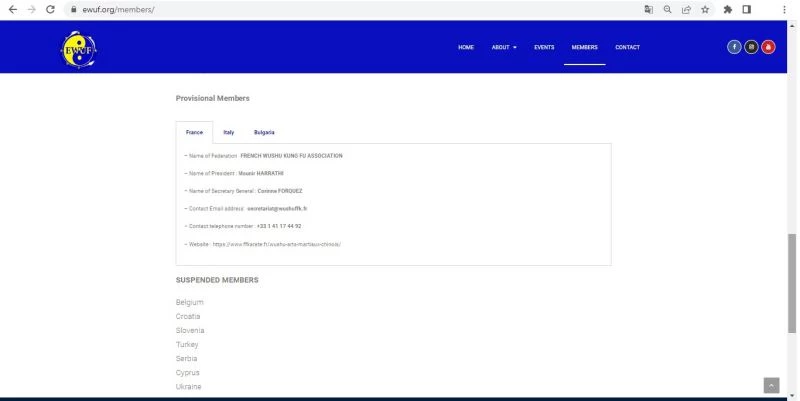Click the EWUF logo in header

click(79, 47)
